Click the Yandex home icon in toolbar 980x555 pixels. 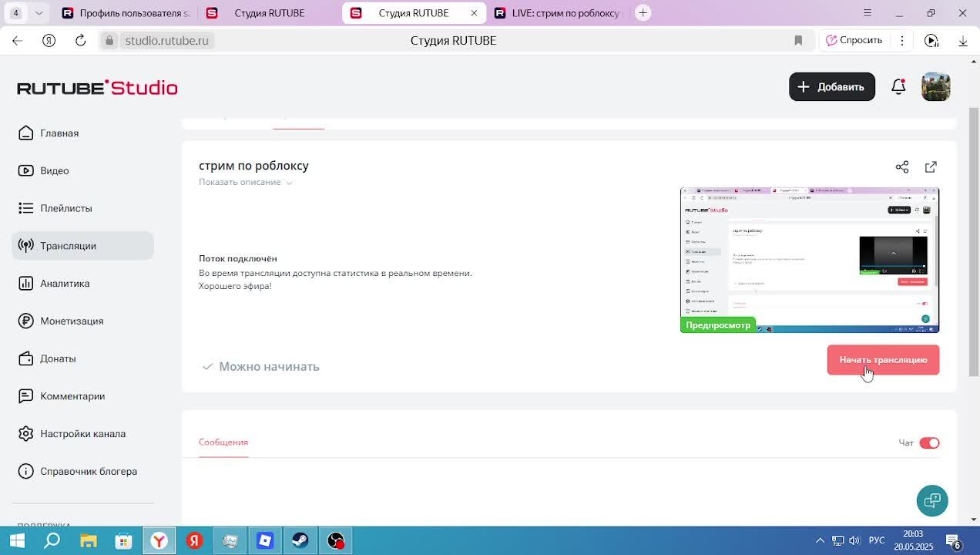click(x=49, y=41)
